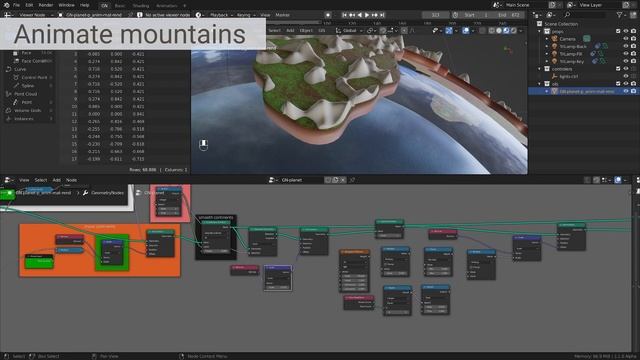Select the TriLamp-Back light in outliner
Image resolution: width=640 pixels, height=360 pixels.
573,47
